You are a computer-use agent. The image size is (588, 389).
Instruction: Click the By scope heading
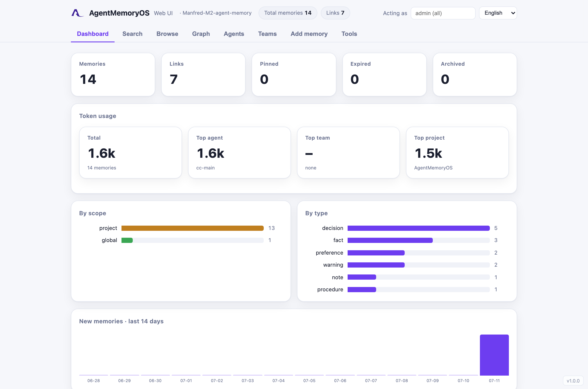tap(93, 213)
